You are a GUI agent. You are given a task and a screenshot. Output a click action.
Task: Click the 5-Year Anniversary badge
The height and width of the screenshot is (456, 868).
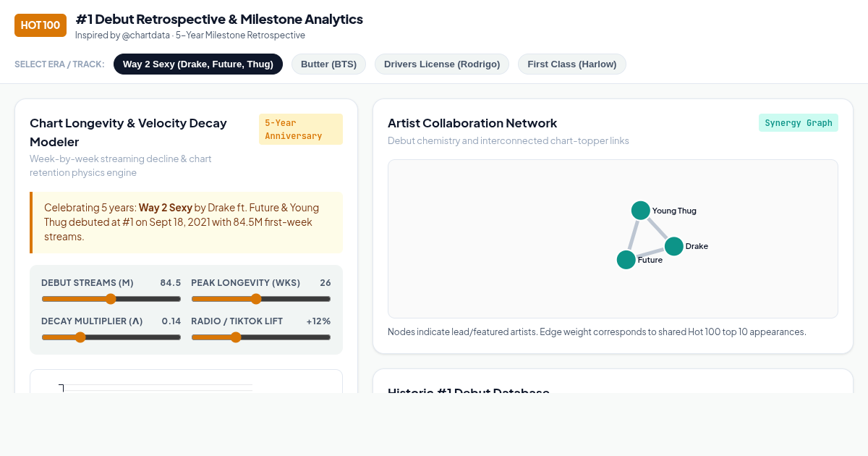[301, 130]
